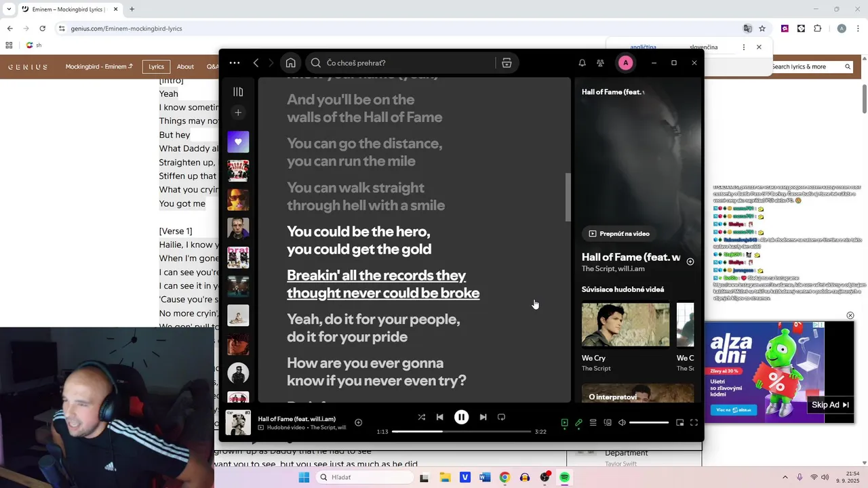Pause the current song
Viewport: 868px width, 488px height.
tap(461, 417)
